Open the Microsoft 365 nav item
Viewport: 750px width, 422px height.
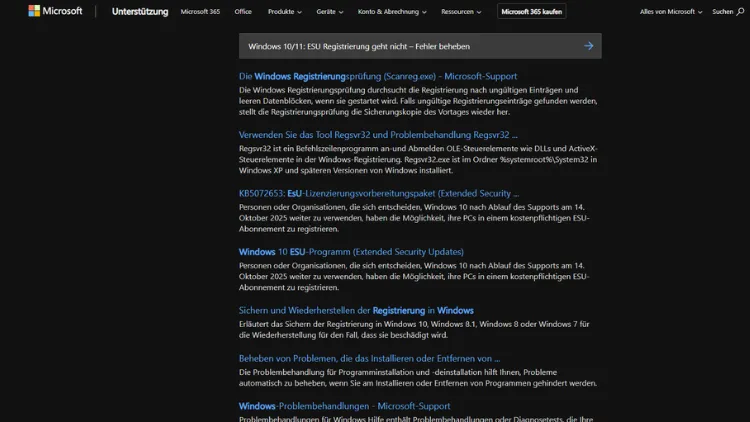200,11
